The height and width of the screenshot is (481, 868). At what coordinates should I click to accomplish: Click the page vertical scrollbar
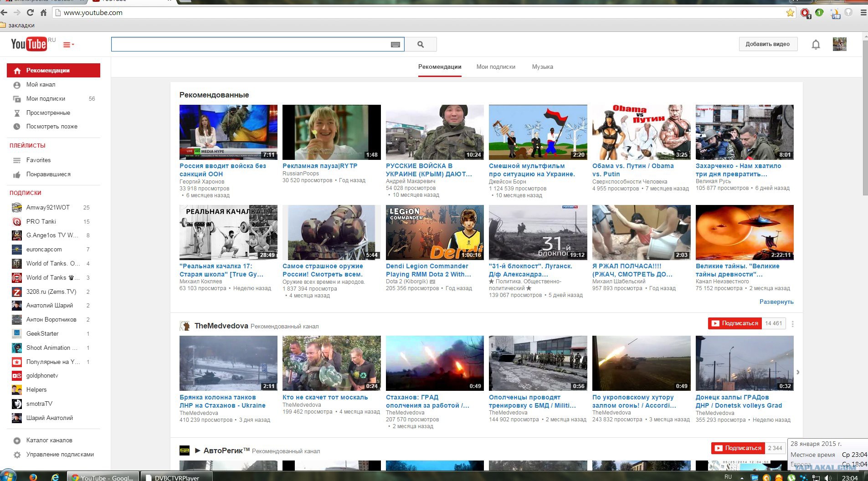coord(865,118)
